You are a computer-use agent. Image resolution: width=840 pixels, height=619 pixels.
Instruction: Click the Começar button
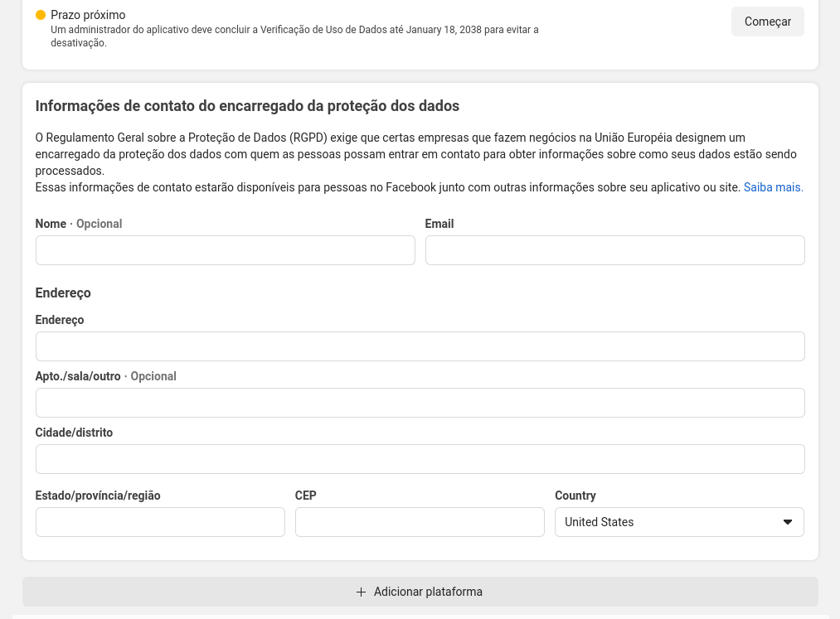[x=767, y=22]
